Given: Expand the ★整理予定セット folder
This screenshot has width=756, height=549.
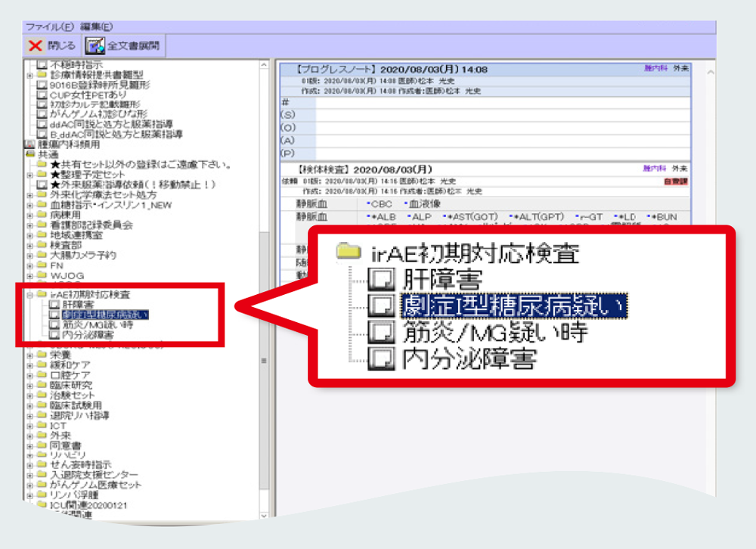Looking at the screenshot, I should [30, 175].
